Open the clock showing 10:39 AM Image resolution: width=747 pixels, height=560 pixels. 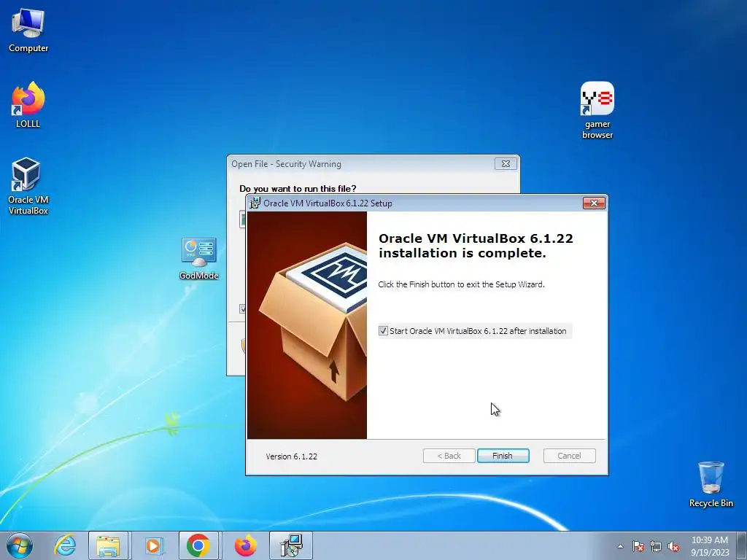coord(709,546)
